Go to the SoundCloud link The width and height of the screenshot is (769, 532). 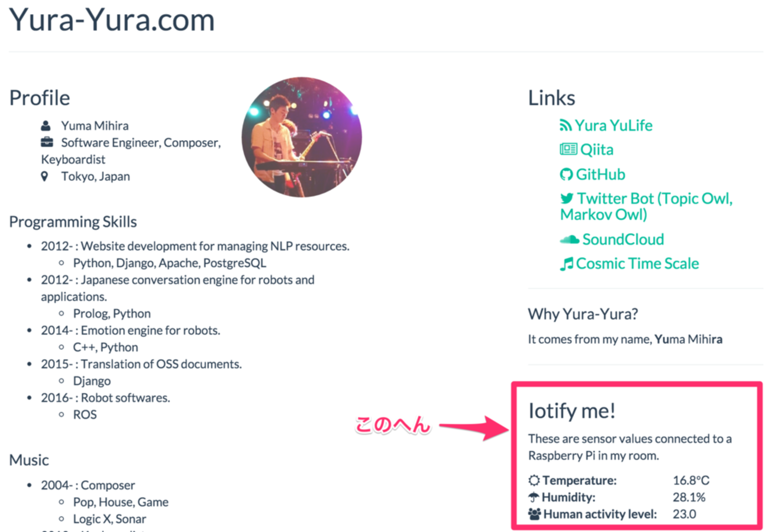(623, 239)
